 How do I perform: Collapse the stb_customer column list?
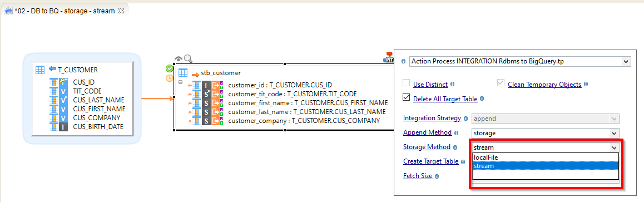tap(180, 82)
